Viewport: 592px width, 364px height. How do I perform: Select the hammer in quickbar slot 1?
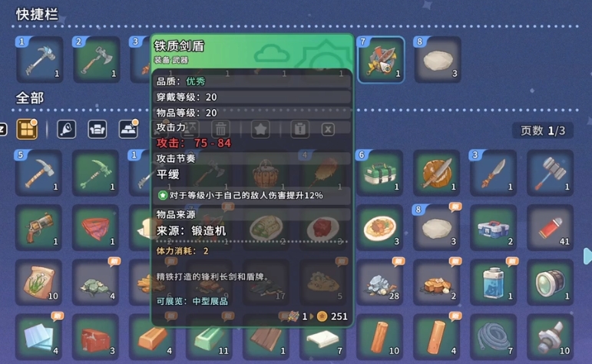[39, 60]
